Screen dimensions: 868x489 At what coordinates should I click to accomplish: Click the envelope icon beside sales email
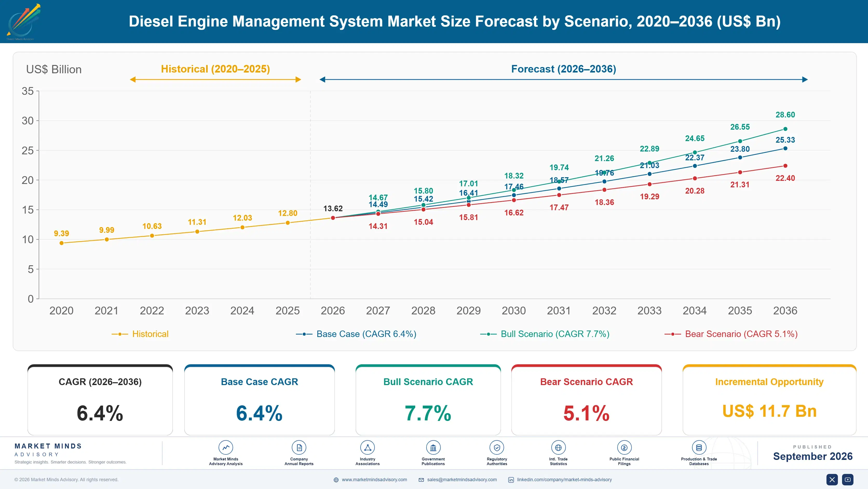[421, 480]
